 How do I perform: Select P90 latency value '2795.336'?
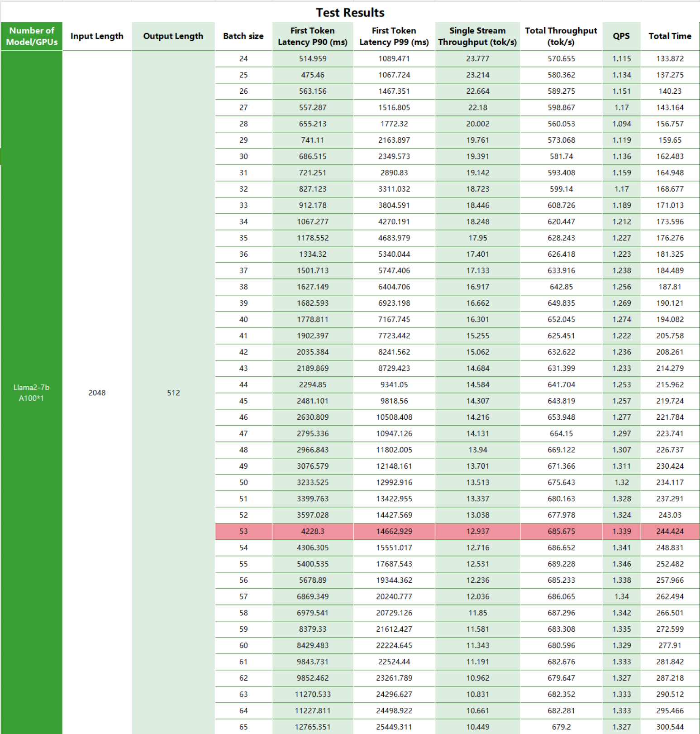(313, 433)
